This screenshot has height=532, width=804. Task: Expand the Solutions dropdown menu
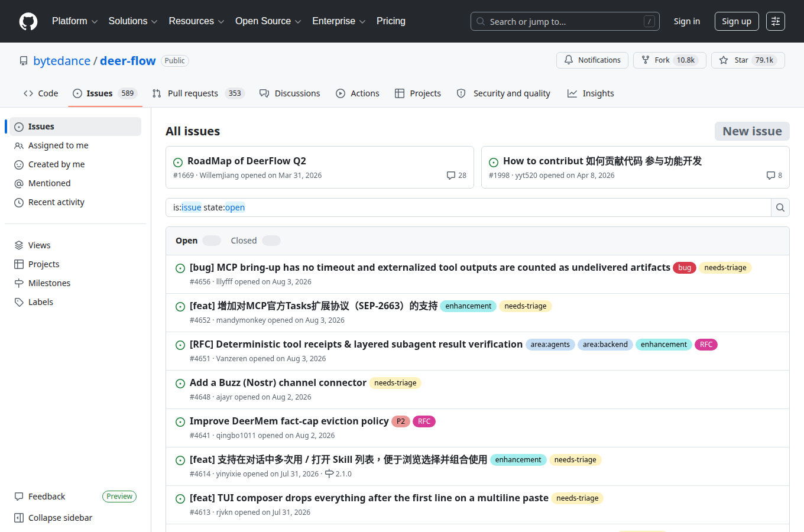click(133, 21)
